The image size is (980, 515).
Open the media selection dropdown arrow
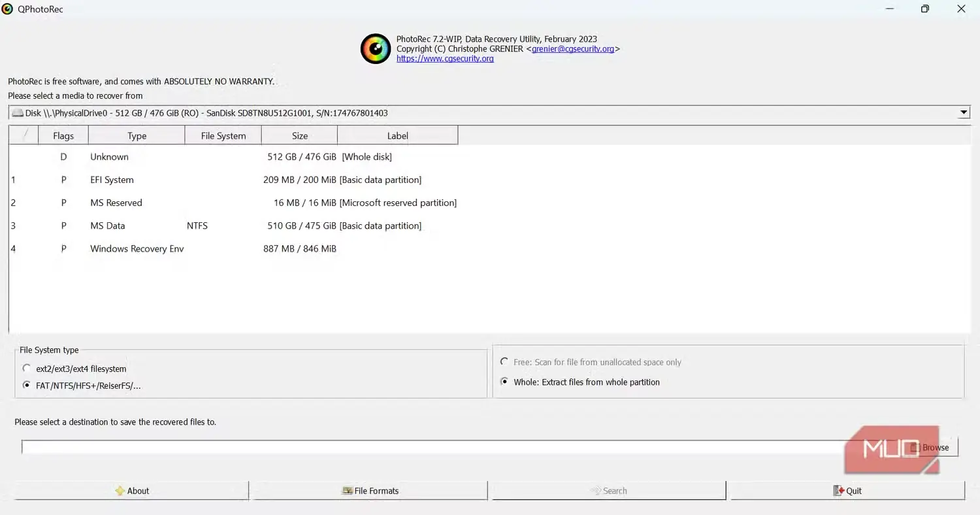[x=964, y=113]
